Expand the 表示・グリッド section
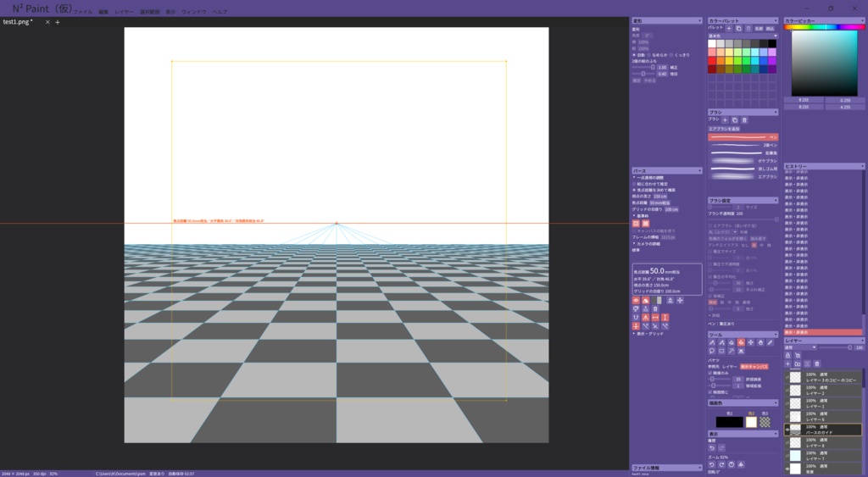The image size is (868, 477). tap(649, 334)
